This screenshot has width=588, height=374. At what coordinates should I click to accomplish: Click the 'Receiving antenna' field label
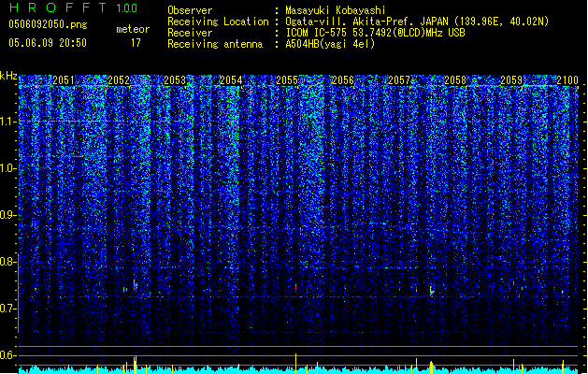(215, 44)
